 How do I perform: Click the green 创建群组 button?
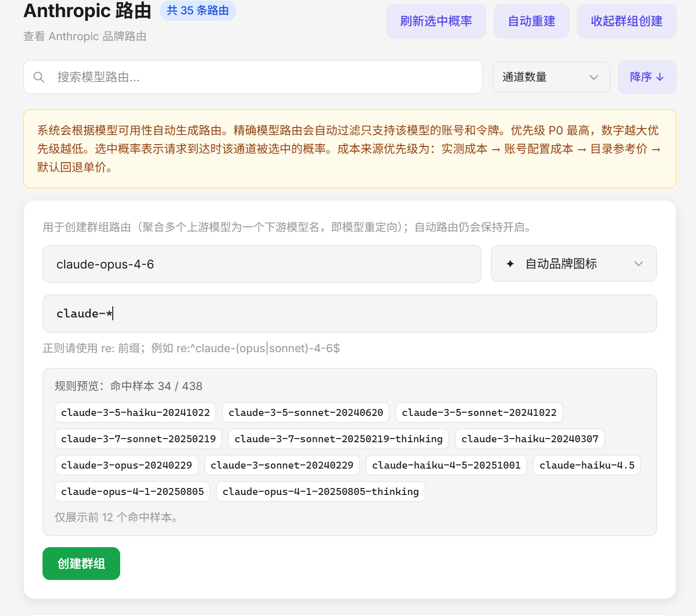81,563
